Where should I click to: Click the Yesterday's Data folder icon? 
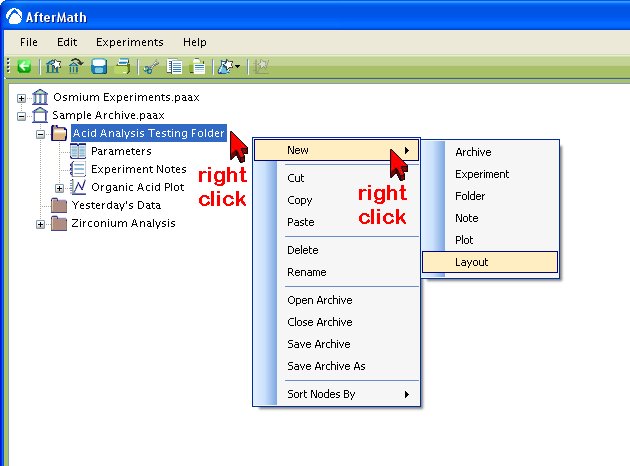pos(59,205)
